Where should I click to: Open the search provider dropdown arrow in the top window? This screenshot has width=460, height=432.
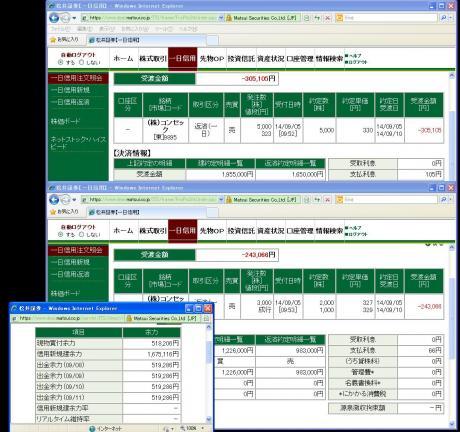coord(450,18)
